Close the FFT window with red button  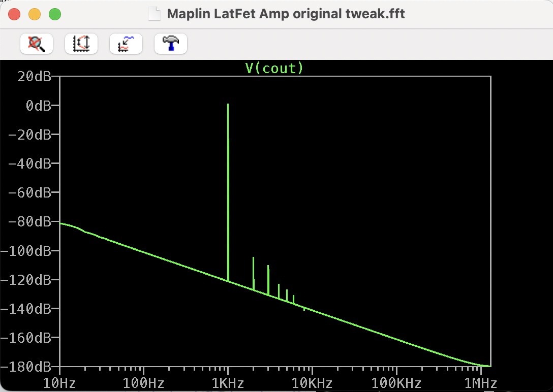[x=14, y=14]
